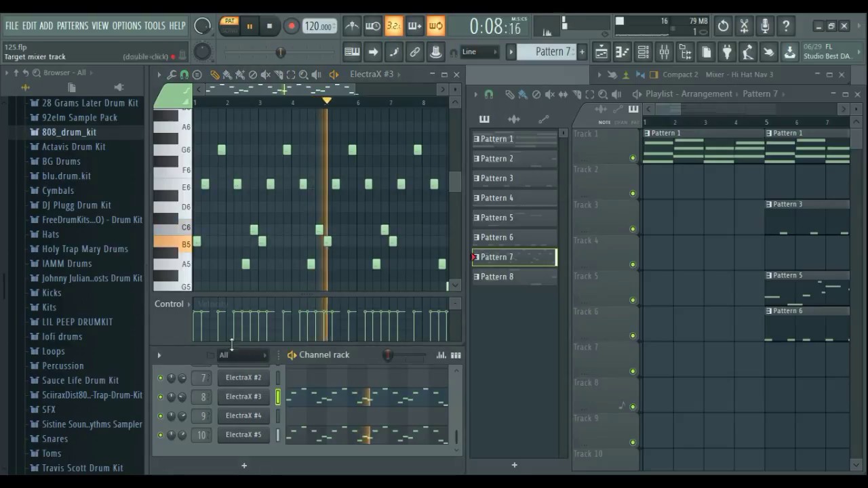868x488 pixels.
Task: Expand the Travis Scott Drum Kit folder
Action: 82,468
